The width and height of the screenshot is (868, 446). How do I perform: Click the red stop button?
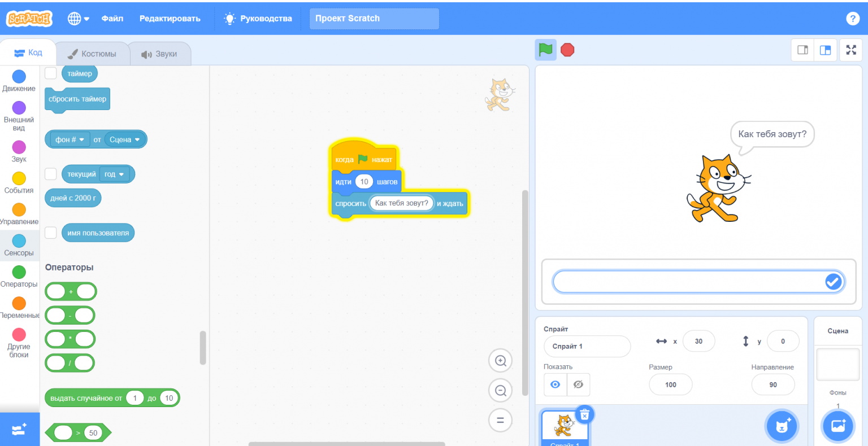tap(567, 50)
